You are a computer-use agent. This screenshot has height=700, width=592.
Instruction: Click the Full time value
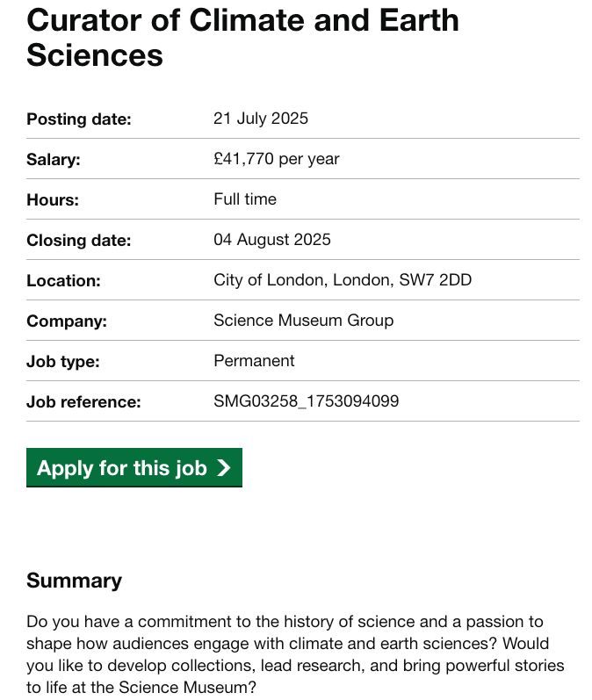(245, 199)
